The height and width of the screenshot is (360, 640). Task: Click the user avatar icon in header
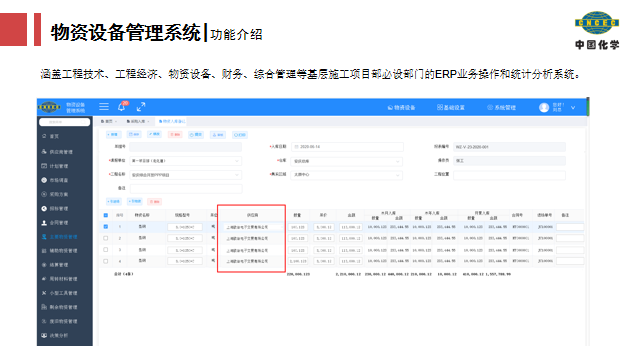click(x=544, y=107)
